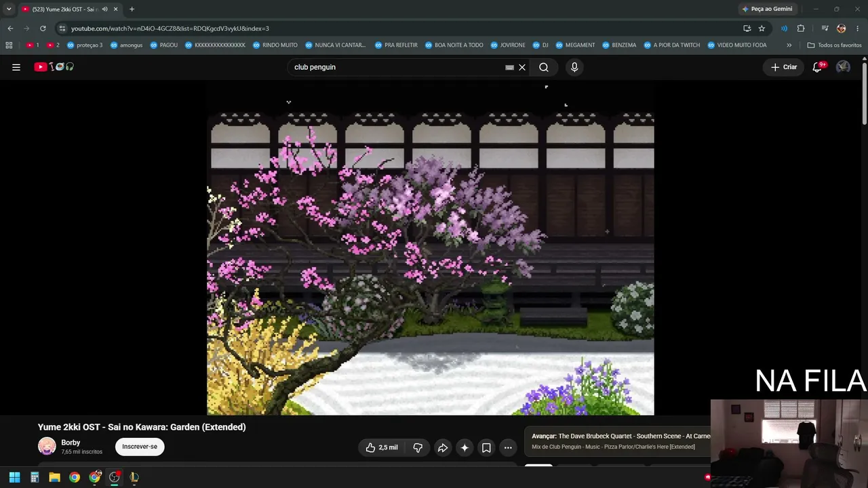
Task: Open Peça ao Gemini button
Action: [767, 9]
